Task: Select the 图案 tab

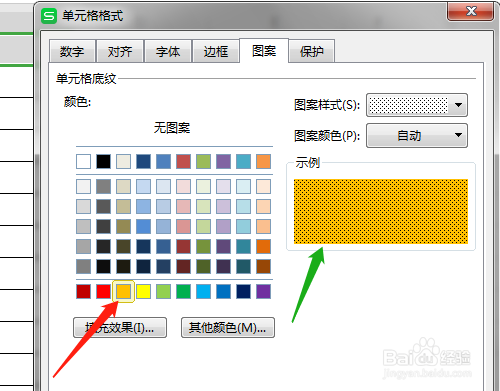Action: click(264, 51)
